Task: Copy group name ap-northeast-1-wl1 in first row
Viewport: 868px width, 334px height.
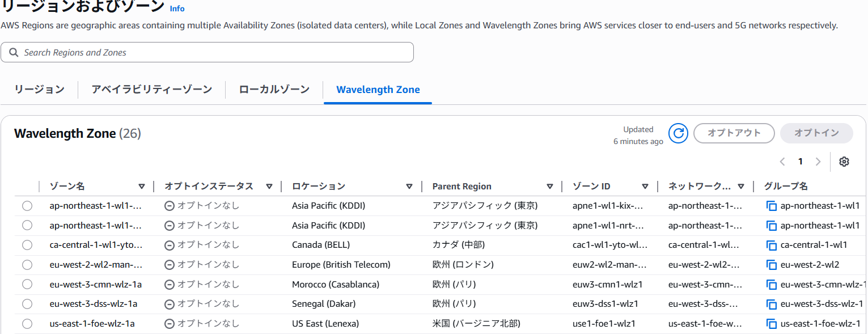Action: click(x=771, y=206)
